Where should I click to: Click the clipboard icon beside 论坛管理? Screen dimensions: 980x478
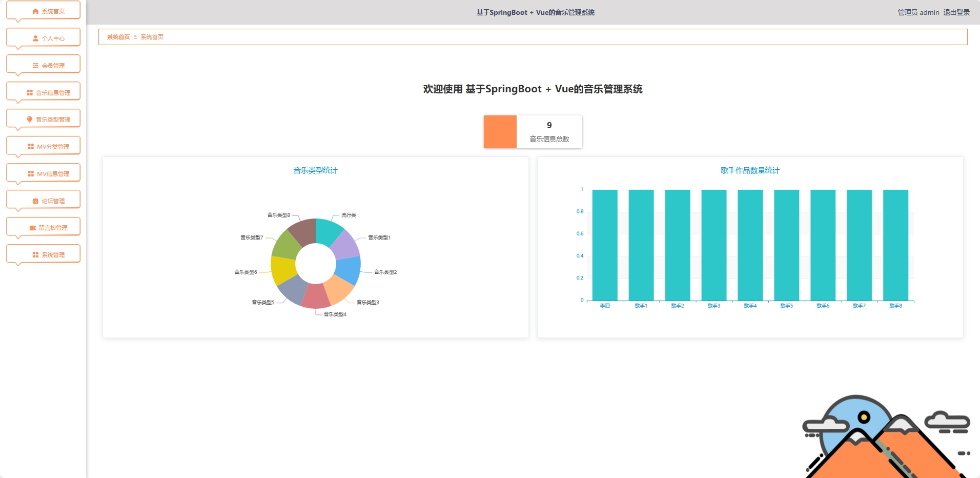[x=35, y=201]
